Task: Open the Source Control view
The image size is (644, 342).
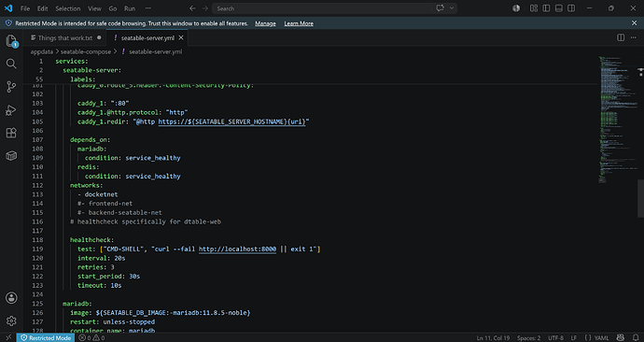Action: pyautogui.click(x=11, y=87)
